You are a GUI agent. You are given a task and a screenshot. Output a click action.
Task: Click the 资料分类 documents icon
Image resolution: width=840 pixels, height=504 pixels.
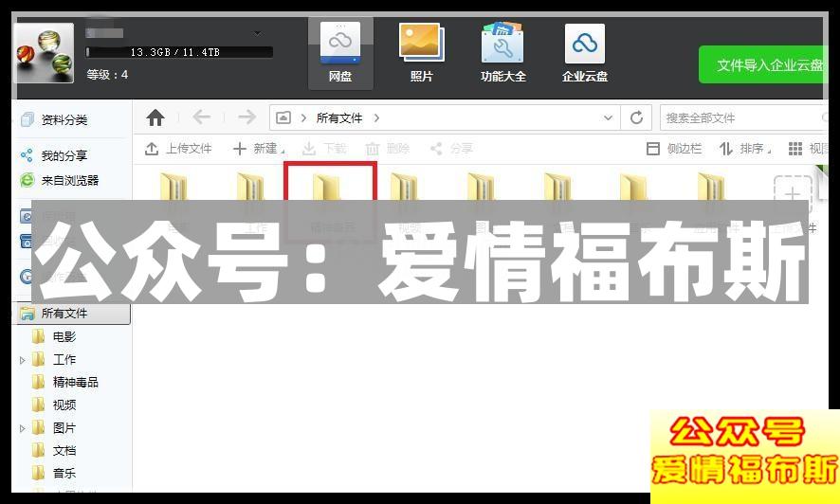click(27, 120)
